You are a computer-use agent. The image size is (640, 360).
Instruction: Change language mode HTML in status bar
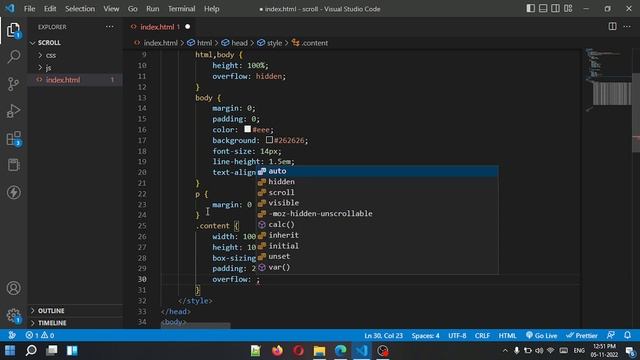tap(507, 336)
